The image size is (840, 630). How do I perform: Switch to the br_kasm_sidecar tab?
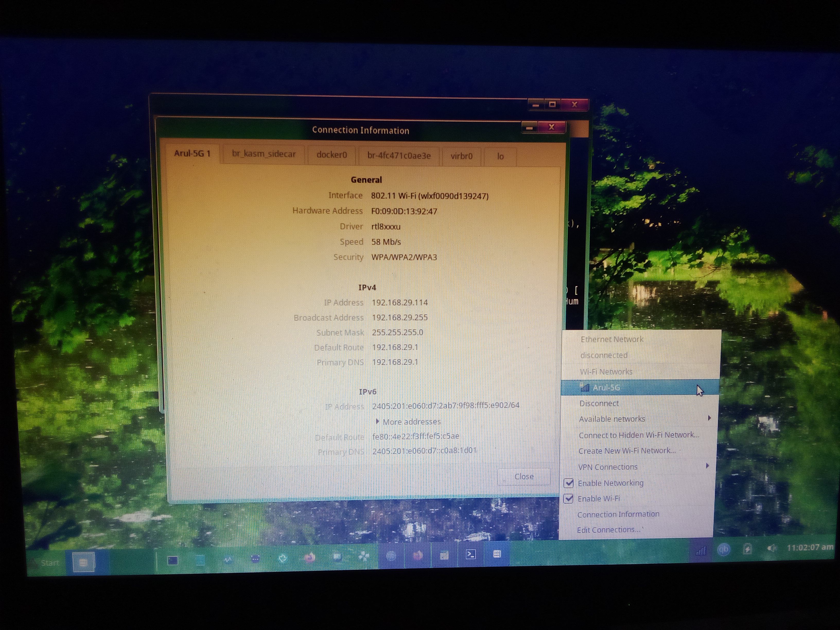pos(264,154)
